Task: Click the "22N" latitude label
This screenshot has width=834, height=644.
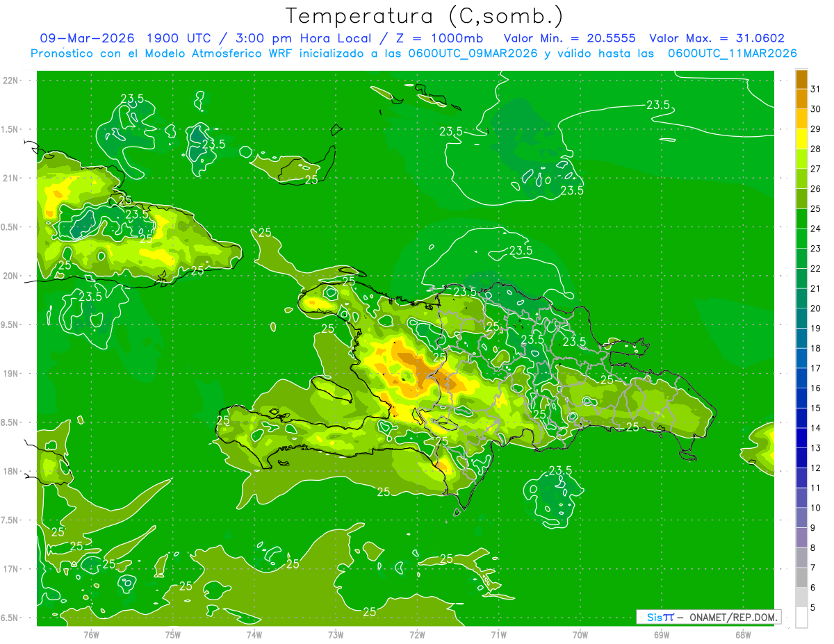Action: (x=11, y=81)
